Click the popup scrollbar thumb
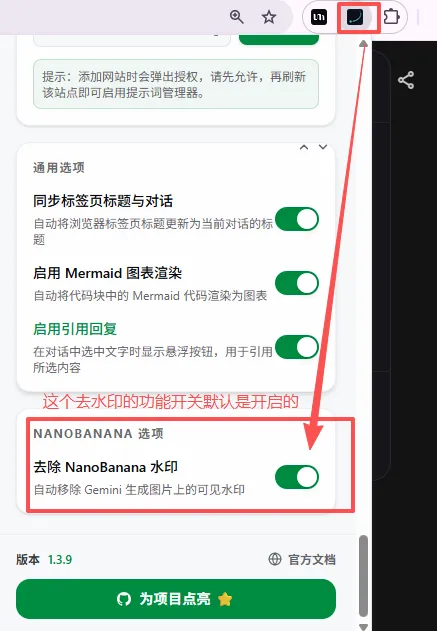 (x=363, y=576)
